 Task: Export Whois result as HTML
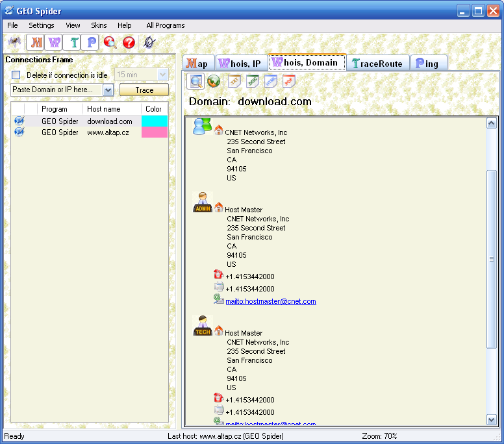[271, 81]
